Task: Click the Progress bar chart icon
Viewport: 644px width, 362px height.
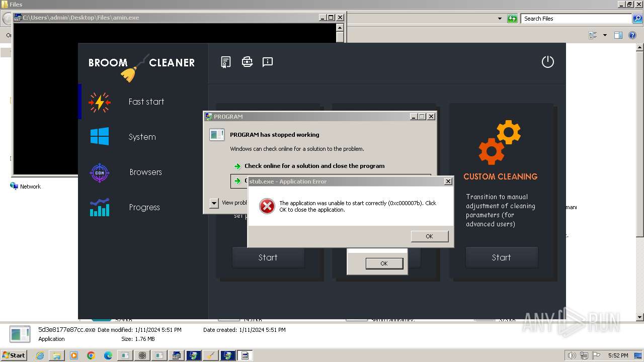Action: click(x=100, y=208)
